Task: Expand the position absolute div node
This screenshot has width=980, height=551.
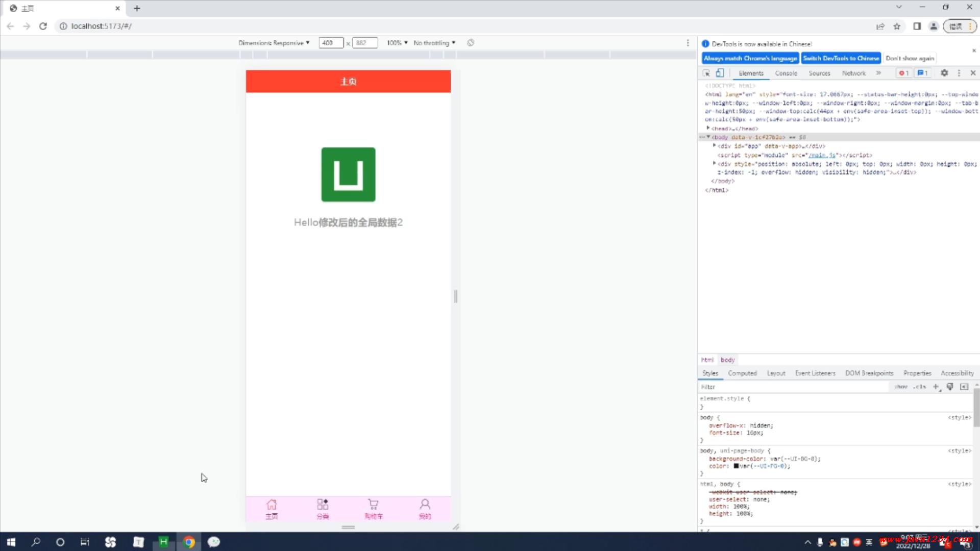Action: tap(714, 164)
